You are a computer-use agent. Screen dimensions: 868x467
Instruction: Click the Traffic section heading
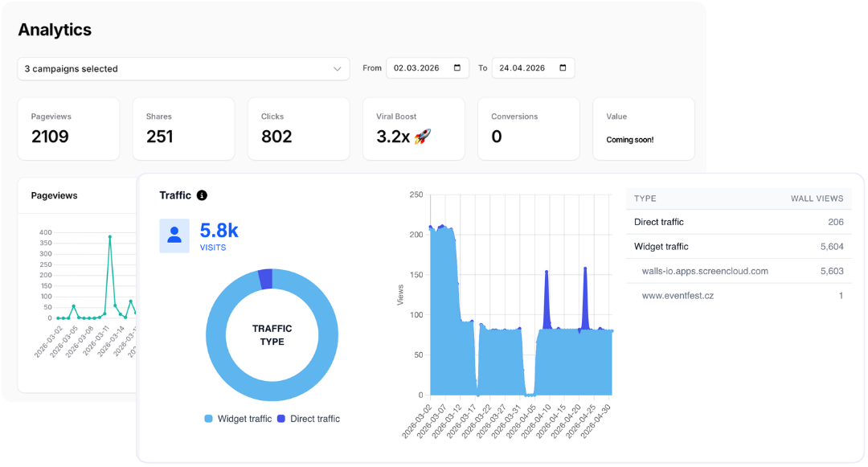(175, 195)
